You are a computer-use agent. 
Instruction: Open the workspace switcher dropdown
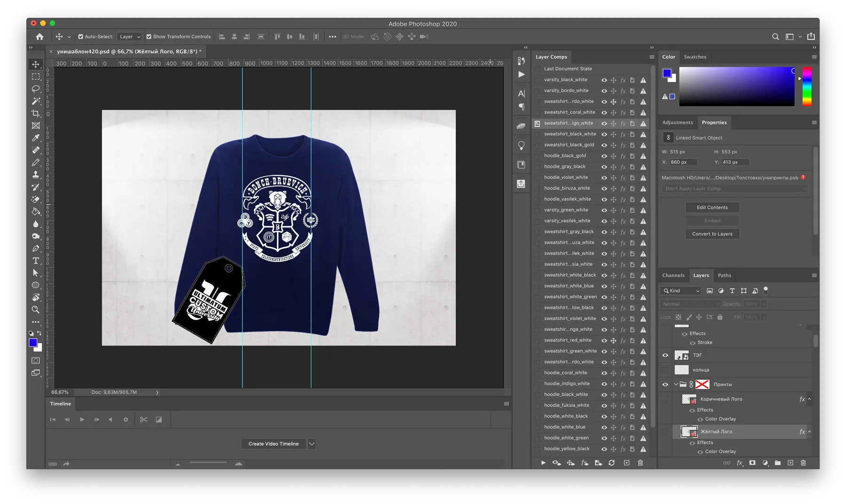point(792,37)
